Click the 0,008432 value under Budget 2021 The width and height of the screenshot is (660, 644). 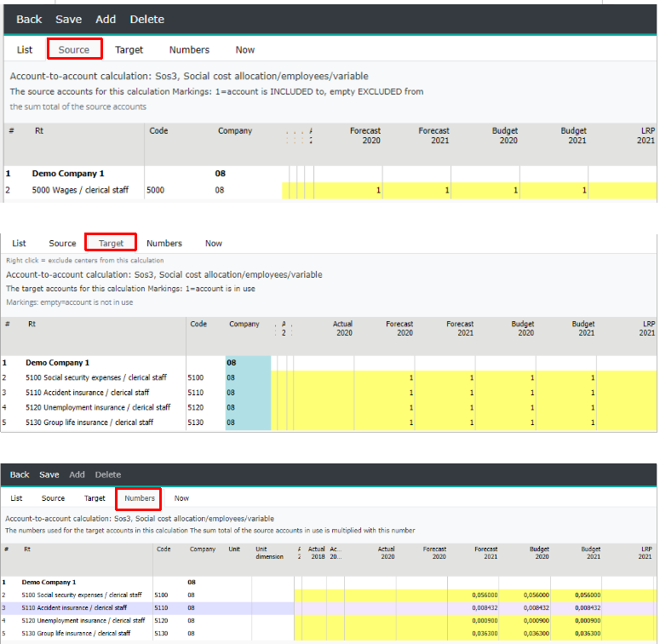pyautogui.click(x=588, y=607)
